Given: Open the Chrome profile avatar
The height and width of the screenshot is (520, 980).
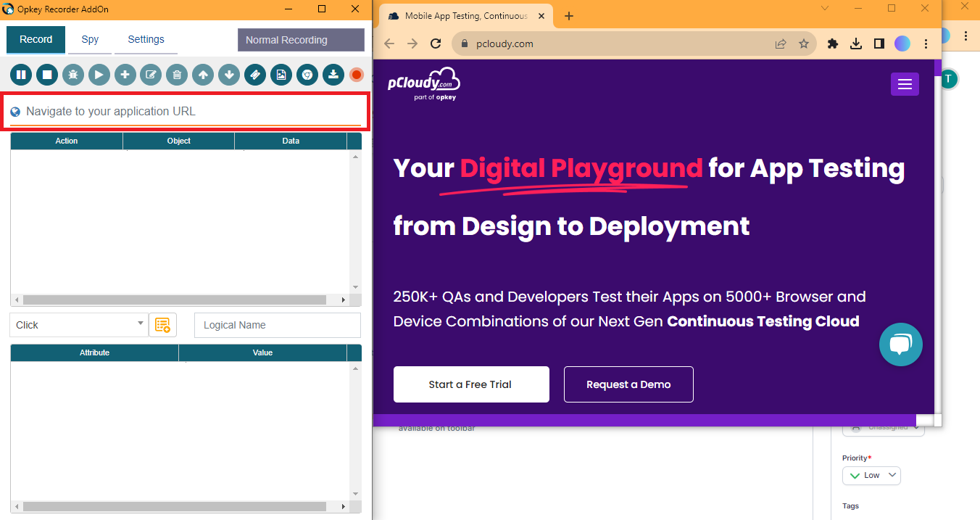Looking at the screenshot, I should point(902,44).
